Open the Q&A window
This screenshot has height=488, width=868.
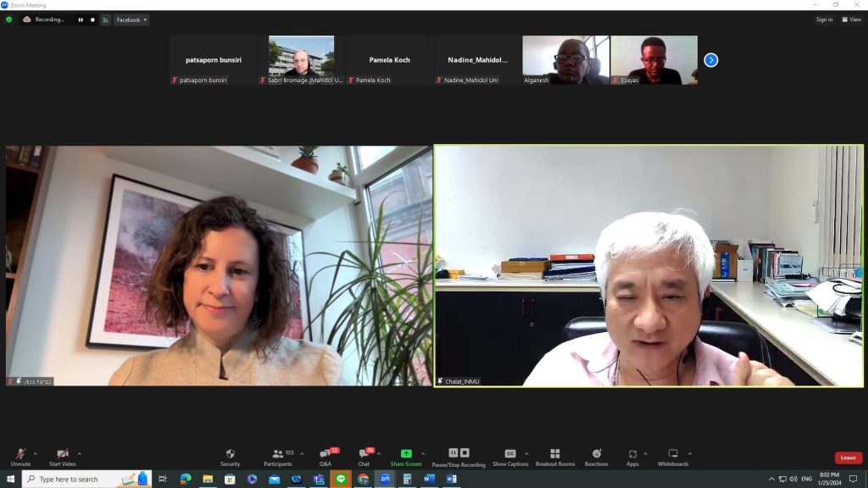pyautogui.click(x=325, y=456)
